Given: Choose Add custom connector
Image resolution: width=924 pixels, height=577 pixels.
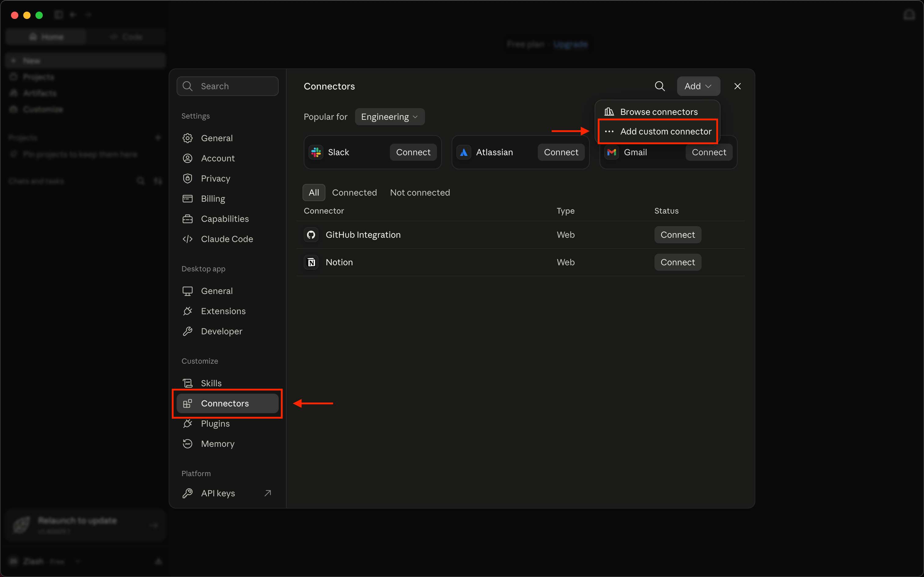Looking at the screenshot, I should pos(657,131).
